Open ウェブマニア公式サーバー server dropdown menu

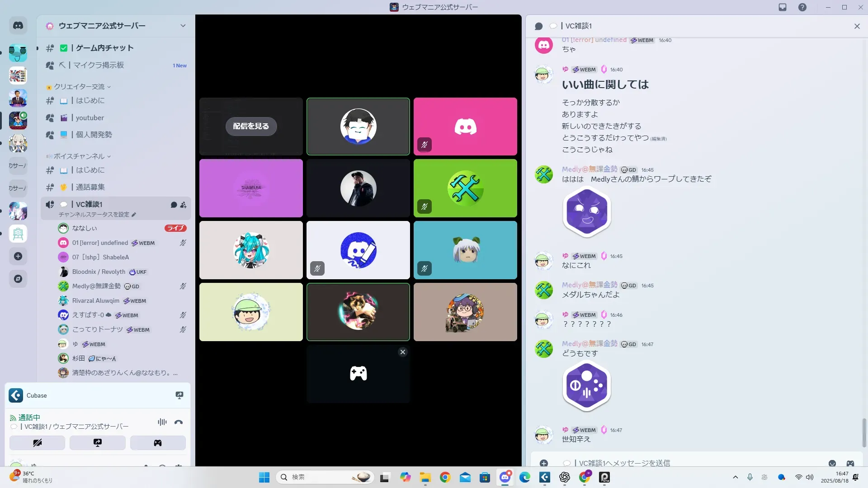click(x=183, y=26)
